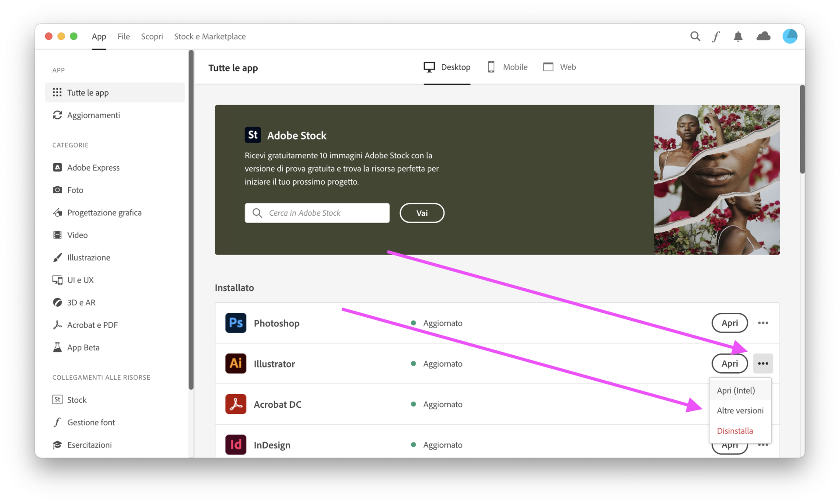Click Apri button for Illustrator
This screenshot has width=840, height=504.
click(x=730, y=364)
